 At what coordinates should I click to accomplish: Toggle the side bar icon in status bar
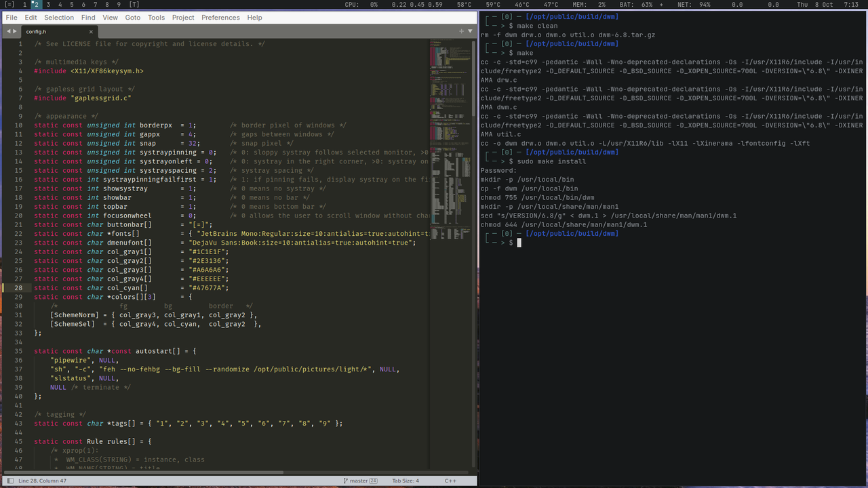point(9,481)
